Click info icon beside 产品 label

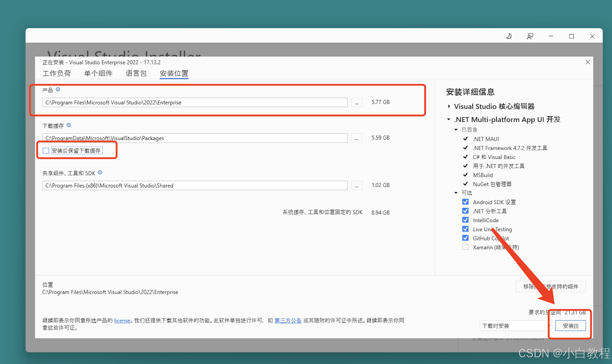pyautogui.click(x=58, y=89)
